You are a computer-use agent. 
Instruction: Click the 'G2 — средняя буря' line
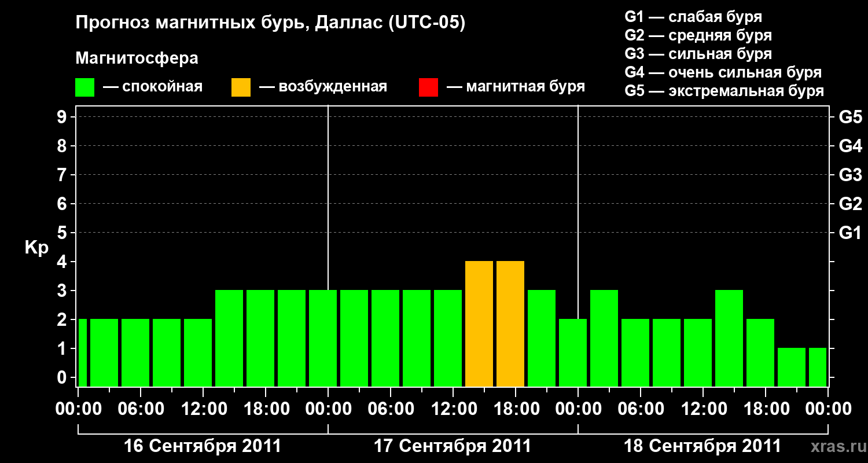pos(698,35)
